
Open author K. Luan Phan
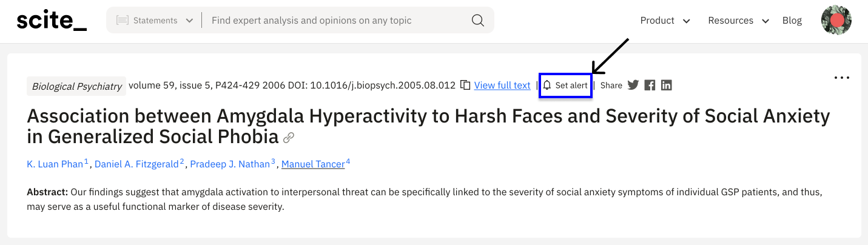pos(55,164)
